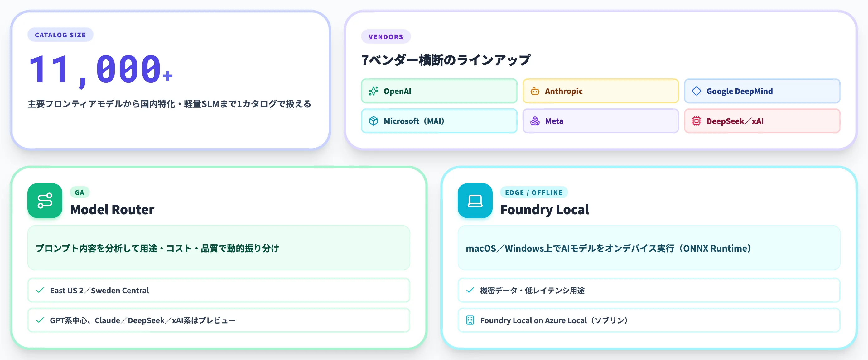Image resolution: width=868 pixels, height=360 pixels.
Task: Click the VENDORS badge
Action: tap(386, 37)
